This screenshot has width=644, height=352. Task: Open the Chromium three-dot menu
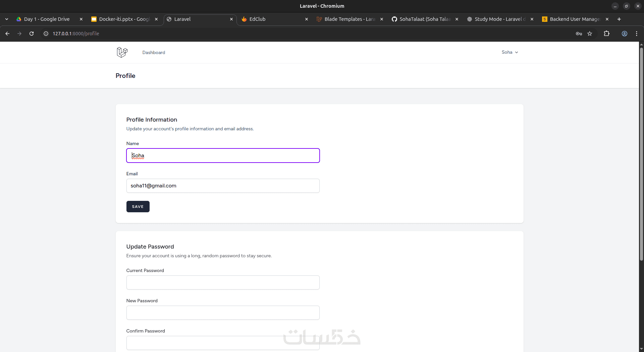click(637, 34)
